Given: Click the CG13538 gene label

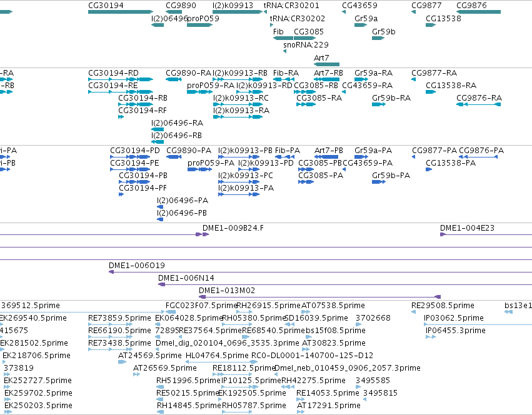Looking at the screenshot, I should coord(443,18).
